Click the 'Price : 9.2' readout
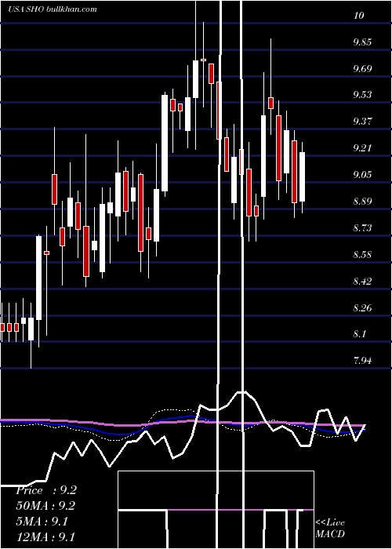The image size is (392, 549). (x=45, y=490)
